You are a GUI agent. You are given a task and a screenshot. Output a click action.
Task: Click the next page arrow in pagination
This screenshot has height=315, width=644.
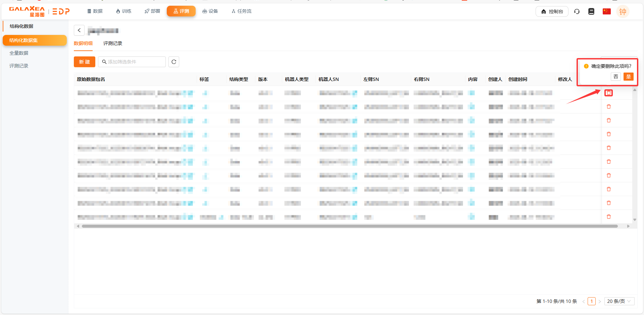click(600, 301)
